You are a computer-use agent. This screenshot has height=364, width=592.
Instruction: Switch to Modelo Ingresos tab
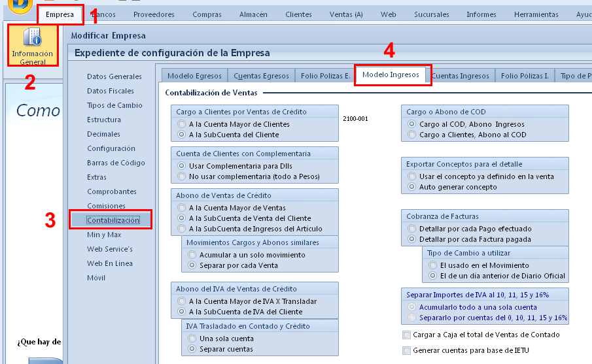(391, 74)
